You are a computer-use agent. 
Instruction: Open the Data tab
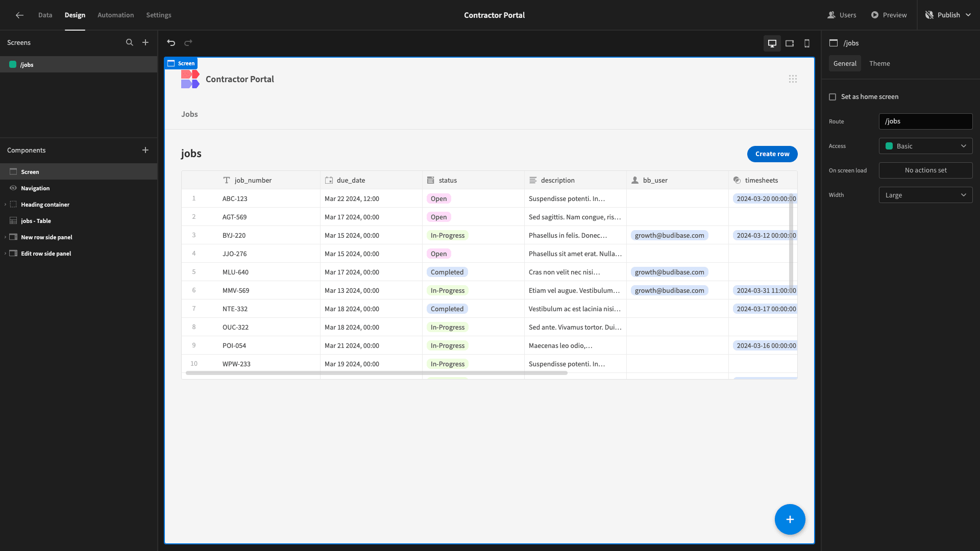45,15
